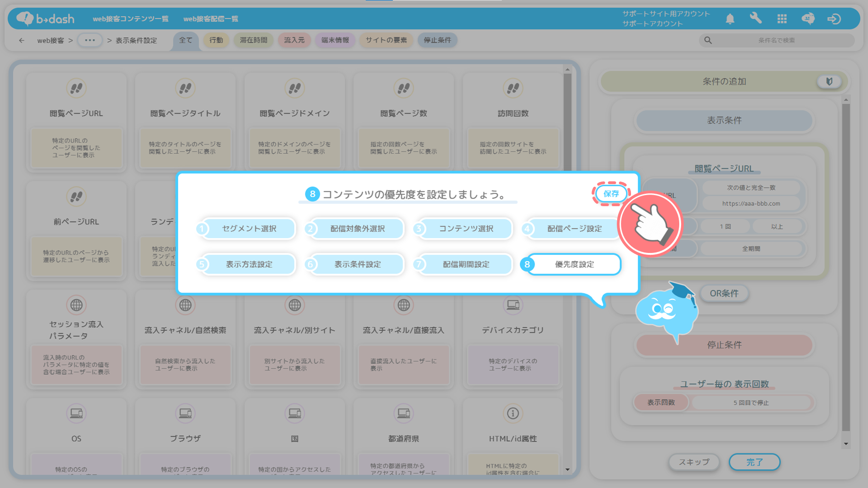The width and height of the screenshot is (868, 488).
Task: Select the 流入チャネル/自然検索 globe icon
Action: pyautogui.click(x=186, y=305)
